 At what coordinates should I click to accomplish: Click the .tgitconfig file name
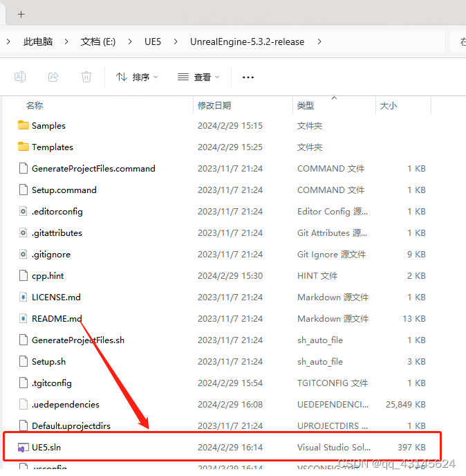point(52,383)
